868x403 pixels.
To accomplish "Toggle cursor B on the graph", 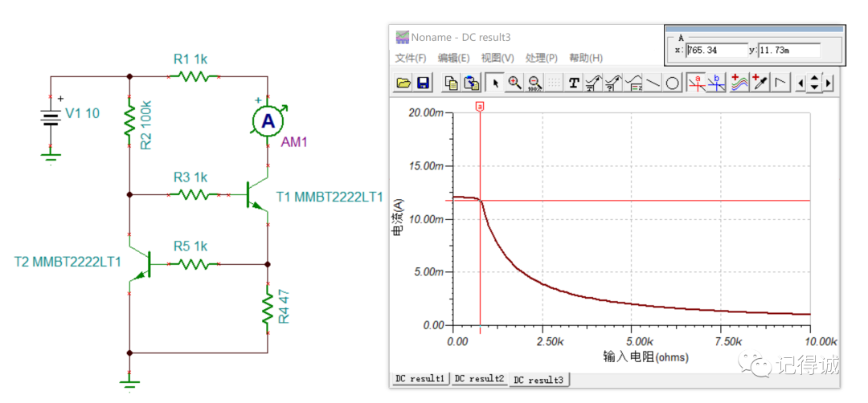I will pos(716,83).
